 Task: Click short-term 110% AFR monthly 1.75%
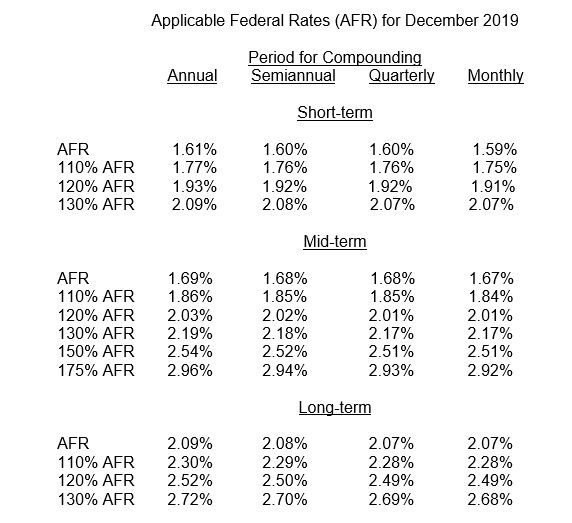coord(494,168)
